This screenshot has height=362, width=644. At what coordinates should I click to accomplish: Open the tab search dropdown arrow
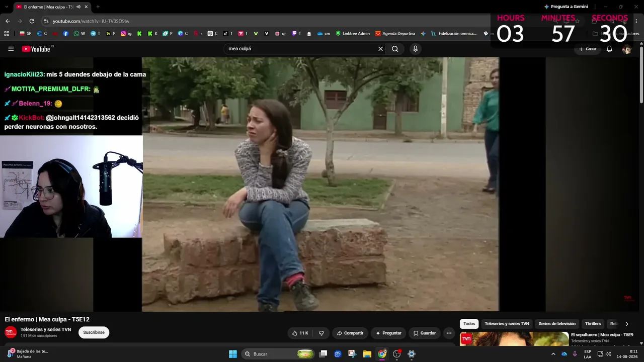click(x=7, y=7)
